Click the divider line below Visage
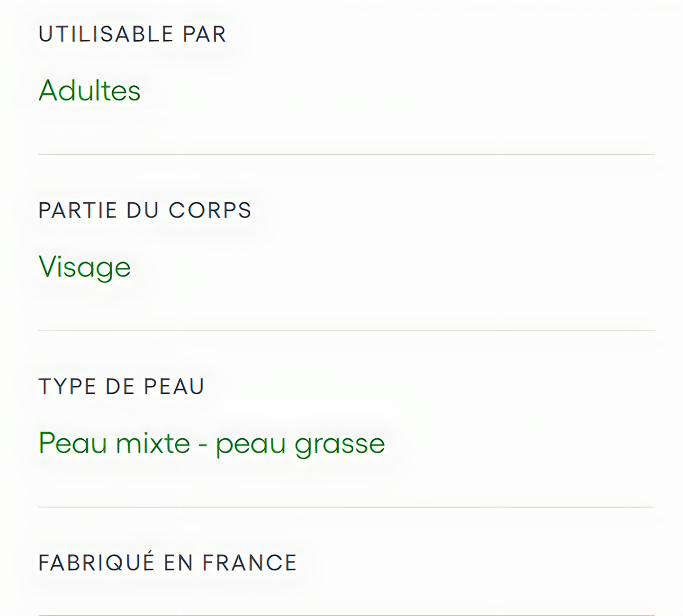Viewport: 683px width, 616px height. pos(346,331)
